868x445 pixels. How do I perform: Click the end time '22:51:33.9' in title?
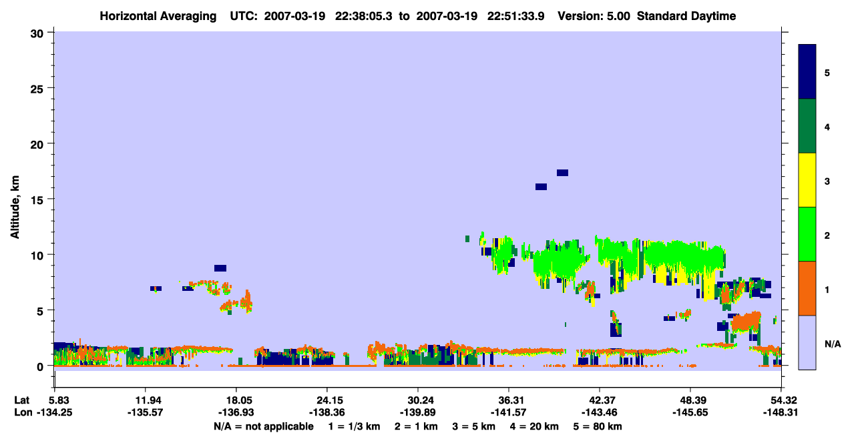515,16
